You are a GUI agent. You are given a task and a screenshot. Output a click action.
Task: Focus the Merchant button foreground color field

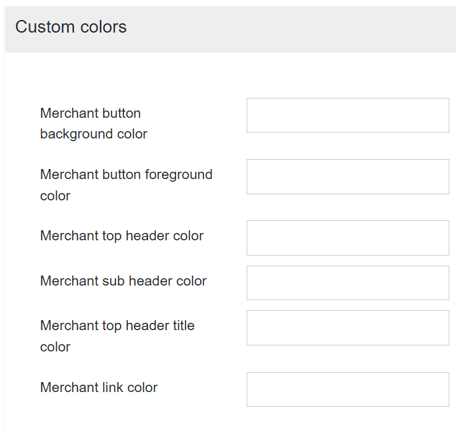tap(348, 177)
